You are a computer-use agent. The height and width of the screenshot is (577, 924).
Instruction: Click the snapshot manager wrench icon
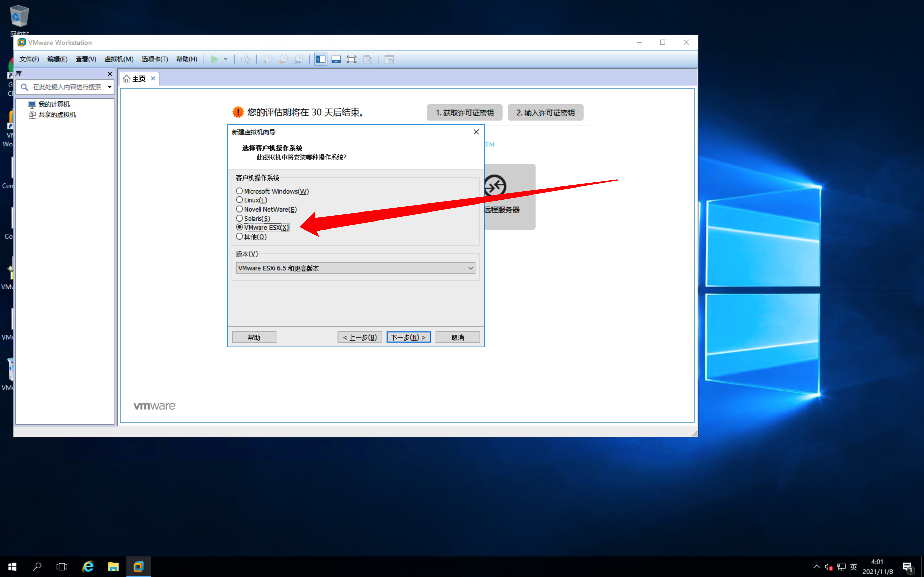pos(299,59)
